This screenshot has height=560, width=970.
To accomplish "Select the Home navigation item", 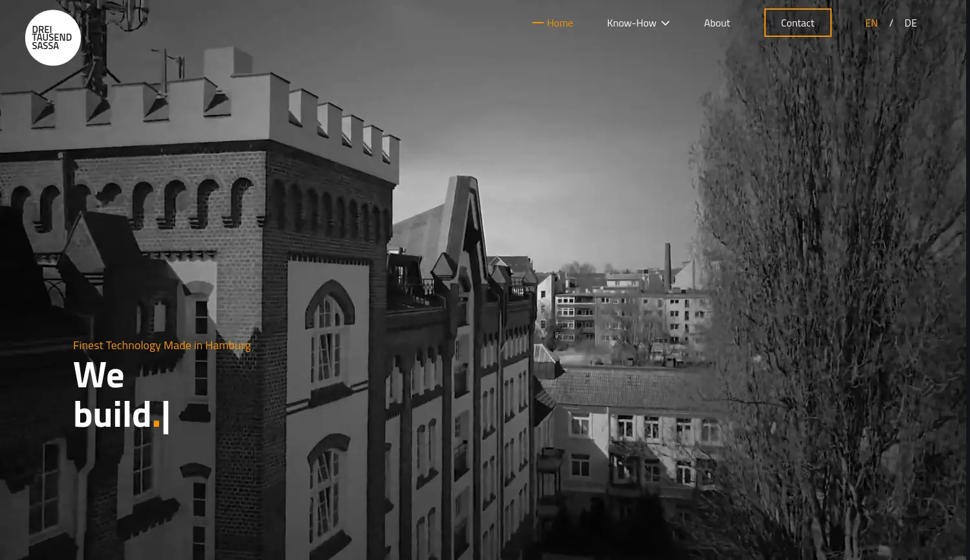I will (x=559, y=23).
